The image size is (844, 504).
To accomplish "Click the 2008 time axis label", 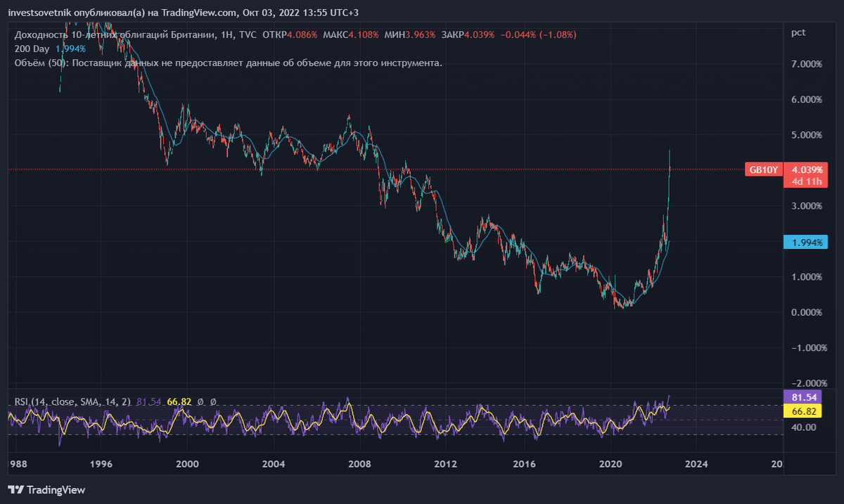I will point(359,464).
